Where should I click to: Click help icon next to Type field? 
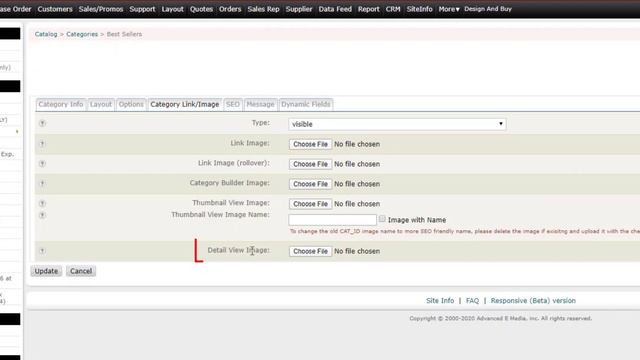tap(42, 123)
